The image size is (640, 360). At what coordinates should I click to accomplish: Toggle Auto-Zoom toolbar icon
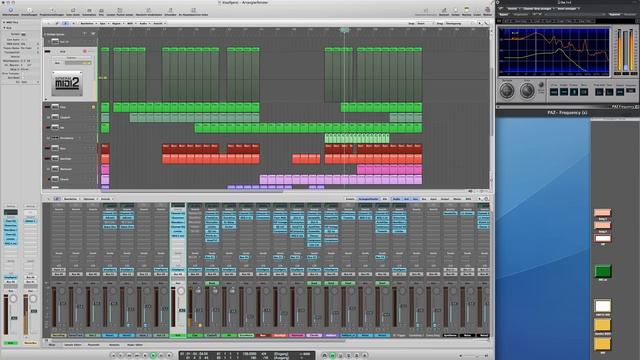click(x=73, y=10)
